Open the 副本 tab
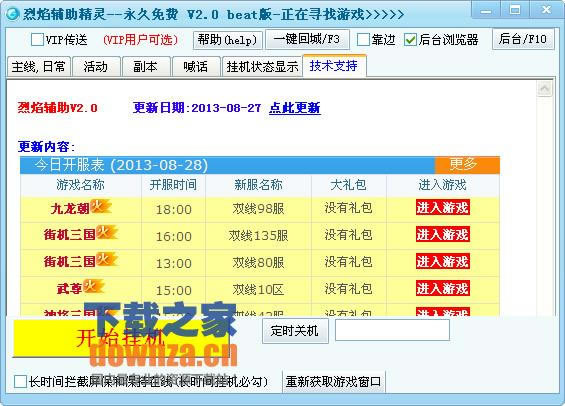Screen dimensions: 565x406 (146, 67)
